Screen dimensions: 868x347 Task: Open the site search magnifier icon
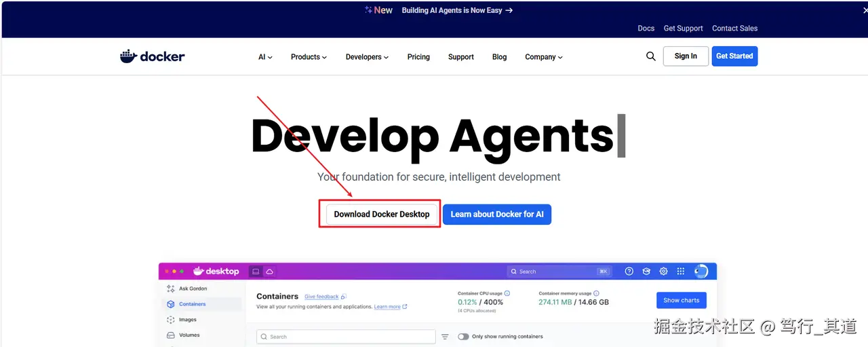pos(651,56)
